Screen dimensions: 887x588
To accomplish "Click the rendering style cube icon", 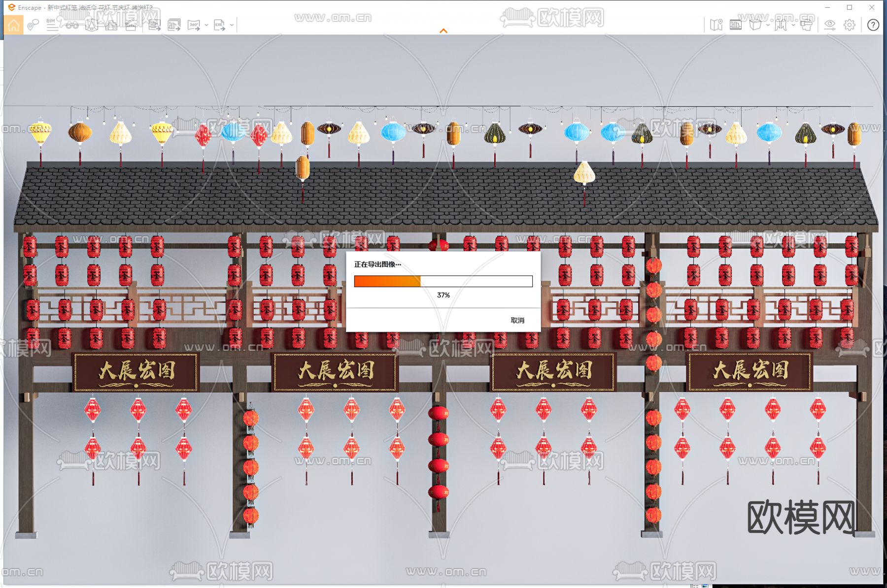I will [x=755, y=25].
